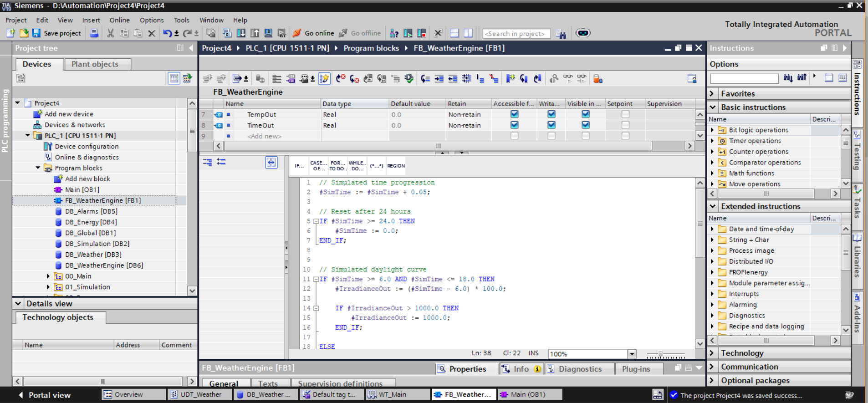Open the Overview editor in taskbar

pos(134,394)
